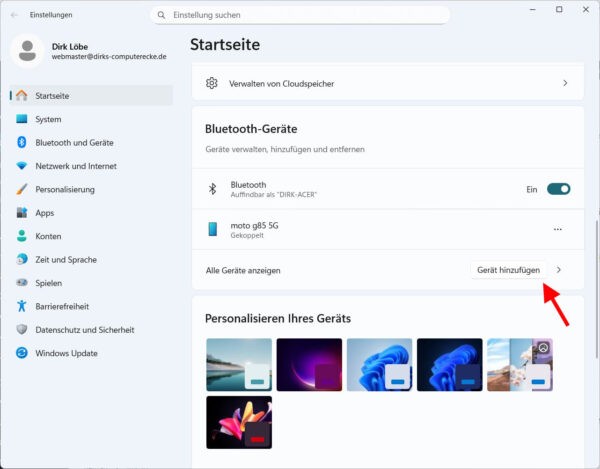Click the Windows Update icon
The height and width of the screenshot is (469, 600).
click(22, 353)
